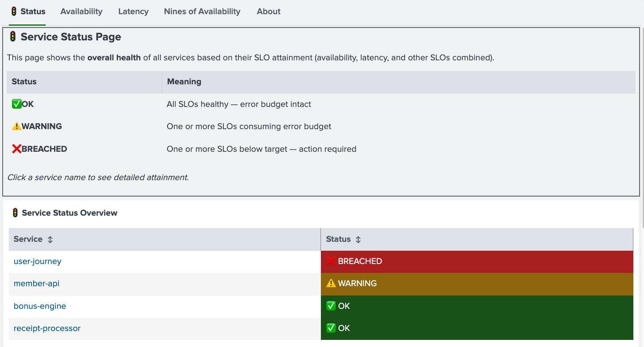Click warning triangle icon in legend WARNING row
The width and height of the screenshot is (644, 347).
(x=16, y=126)
